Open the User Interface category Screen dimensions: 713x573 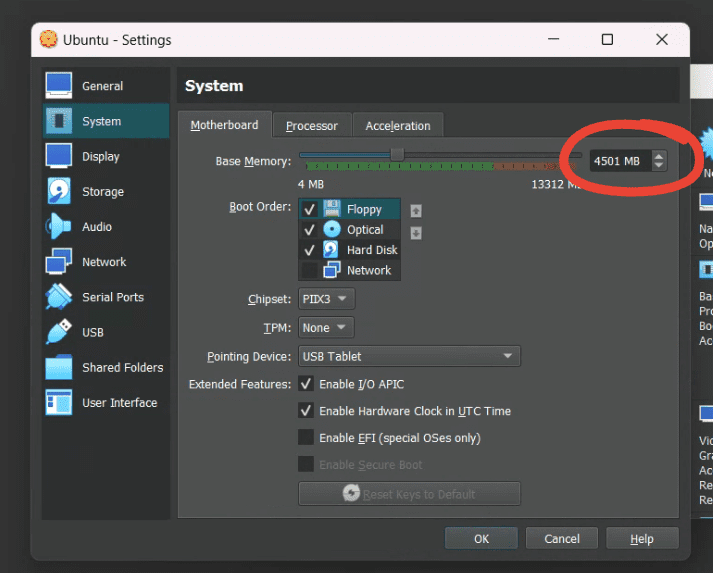(x=106, y=402)
